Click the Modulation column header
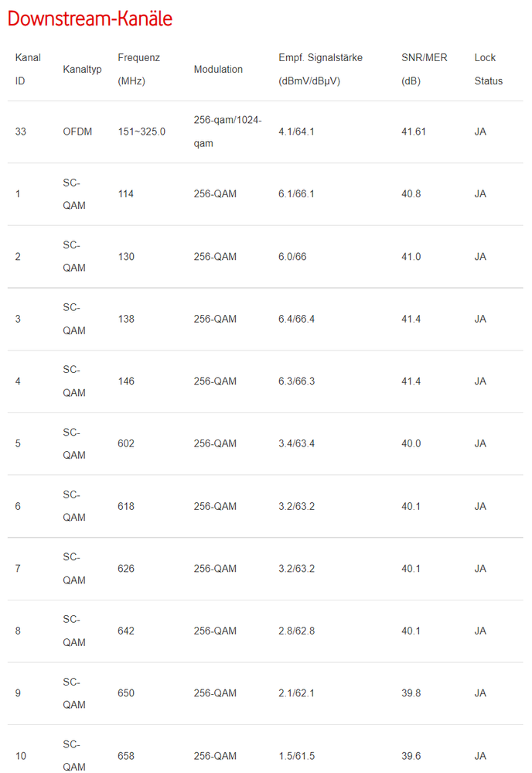 (218, 70)
